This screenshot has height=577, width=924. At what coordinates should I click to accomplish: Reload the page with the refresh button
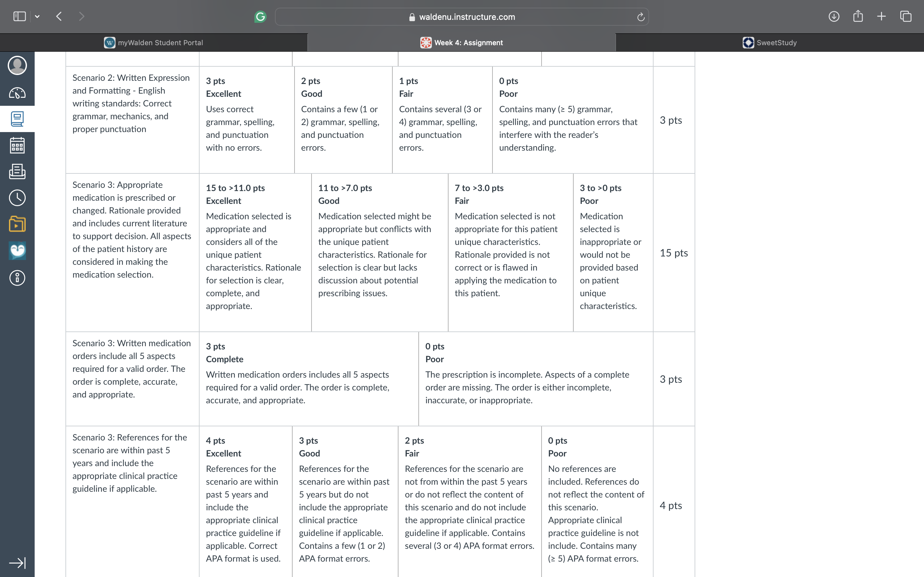[x=641, y=17]
